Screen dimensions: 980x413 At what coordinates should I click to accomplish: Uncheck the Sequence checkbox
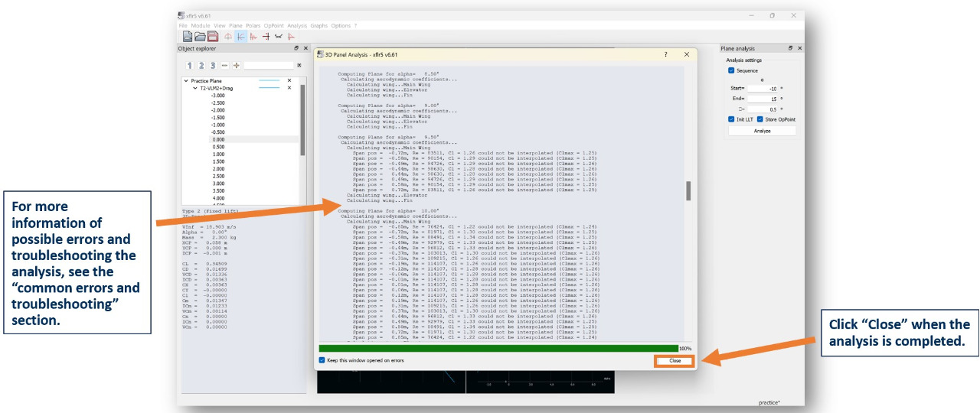click(x=731, y=70)
